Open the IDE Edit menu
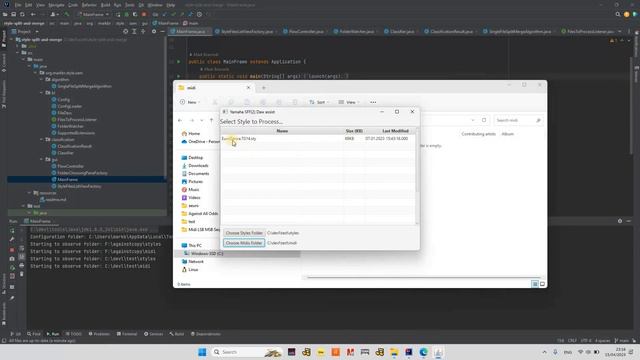This screenshot has width=640, height=360. (28, 5)
